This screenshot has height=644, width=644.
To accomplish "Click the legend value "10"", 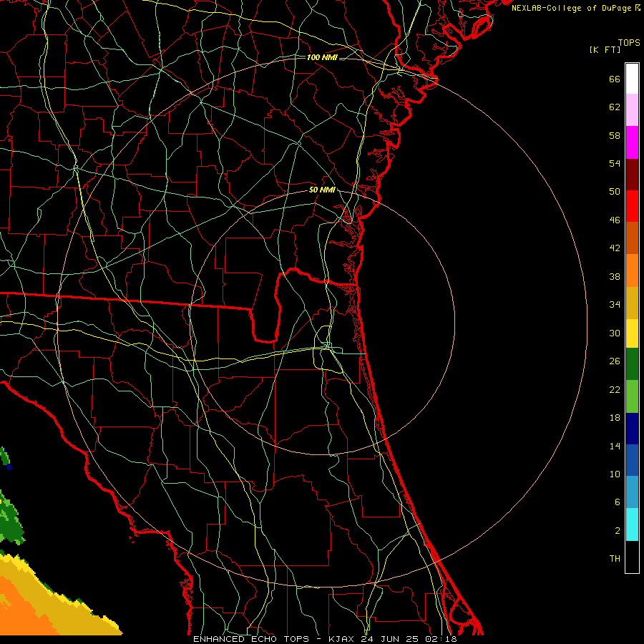I will tap(615, 474).
